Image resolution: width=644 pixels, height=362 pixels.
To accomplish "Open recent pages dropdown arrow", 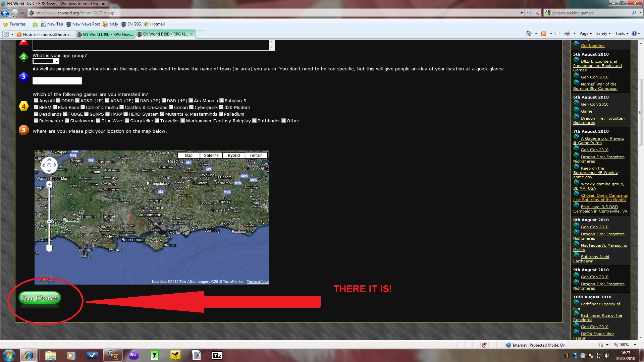I will point(22,13).
